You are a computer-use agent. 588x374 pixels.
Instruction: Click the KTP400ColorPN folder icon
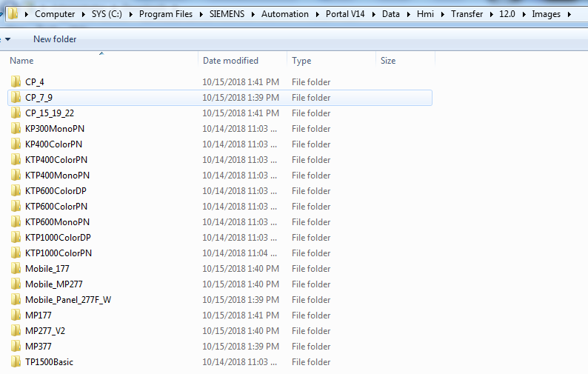pyautogui.click(x=16, y=159)
